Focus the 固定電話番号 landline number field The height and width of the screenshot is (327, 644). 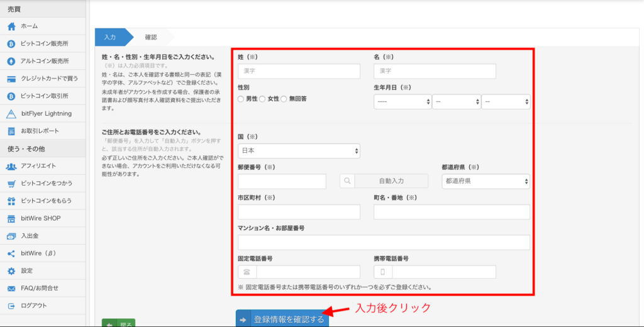pos(308,272)
